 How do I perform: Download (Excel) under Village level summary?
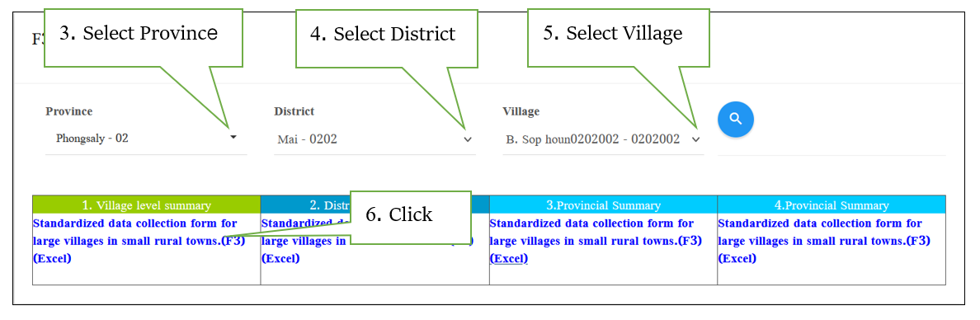52,259
